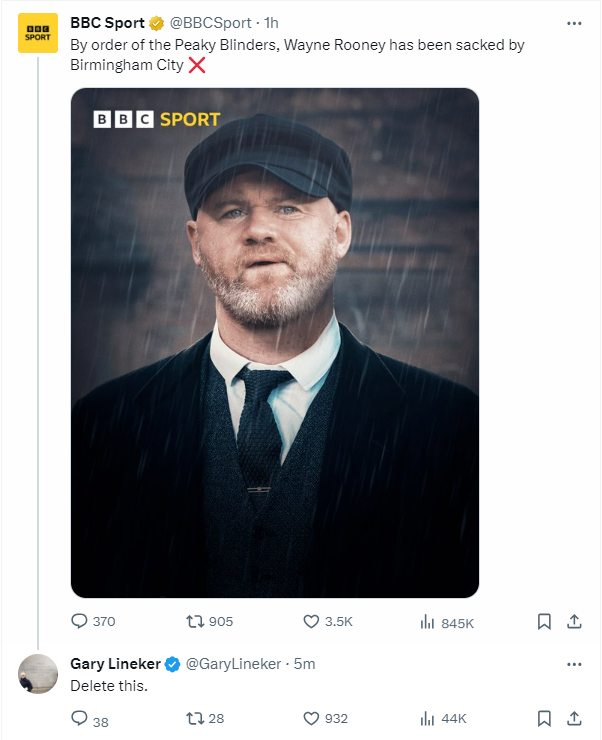Like the BBC Sport tweet
602x740 pixels.
[x=311, y=621]
